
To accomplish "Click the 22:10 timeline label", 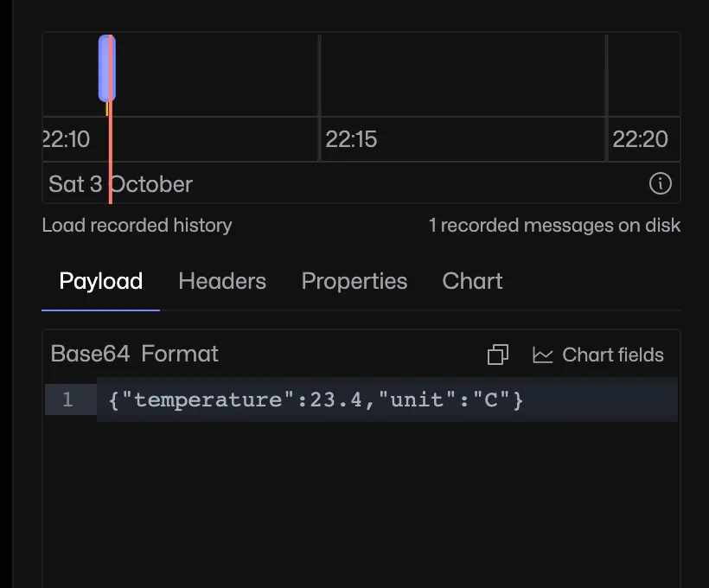I will [66, 139].
